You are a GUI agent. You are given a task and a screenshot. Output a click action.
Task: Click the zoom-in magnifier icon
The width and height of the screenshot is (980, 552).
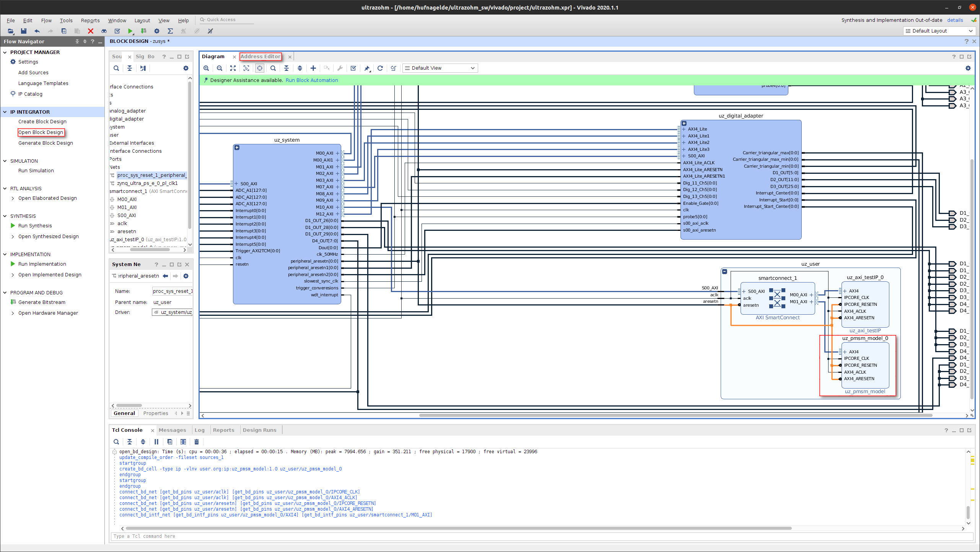[207, 67]
